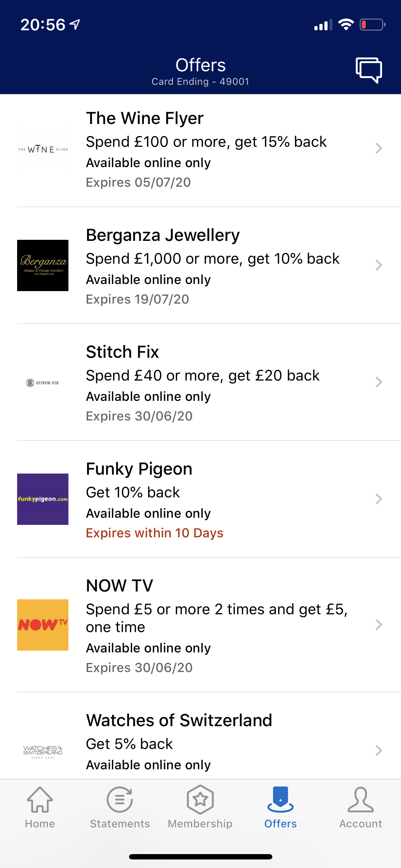Open Funky Pigeon offer via chevron

[x=379, y=499]
